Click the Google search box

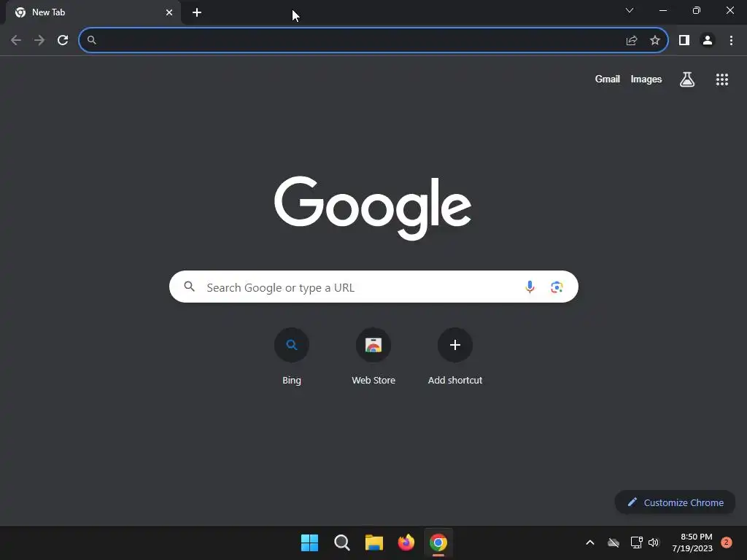point(373,287)
